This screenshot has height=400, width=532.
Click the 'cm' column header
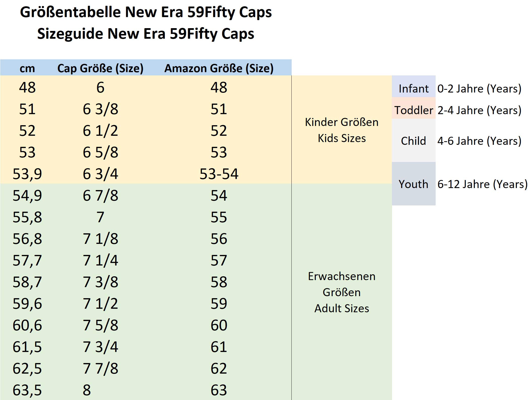27,68
